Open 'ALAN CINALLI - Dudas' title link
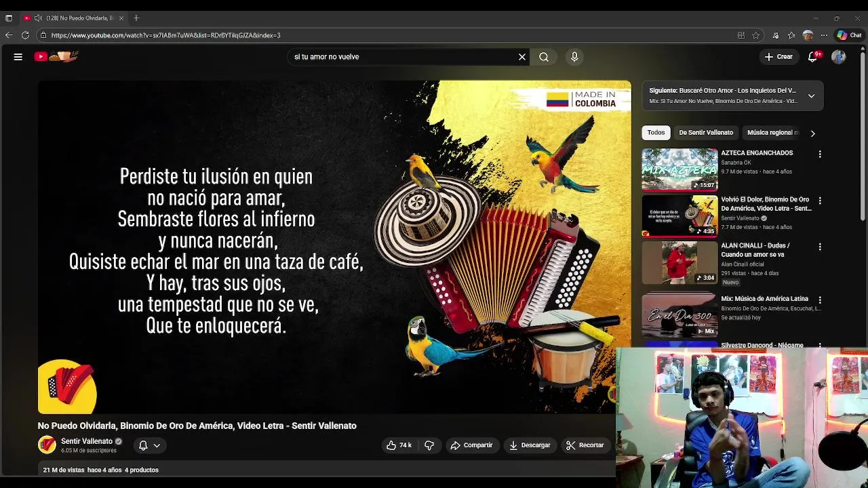The image size is (868, 488). [755, 250]
